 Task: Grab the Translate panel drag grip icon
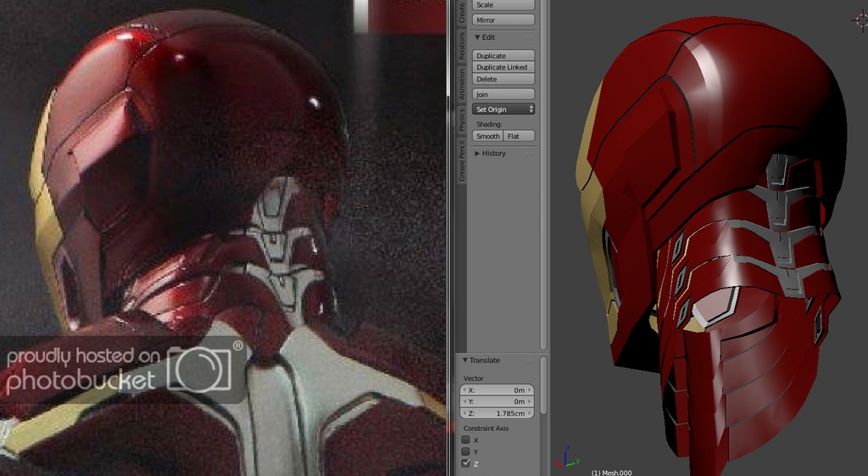[x=530, y=361]
